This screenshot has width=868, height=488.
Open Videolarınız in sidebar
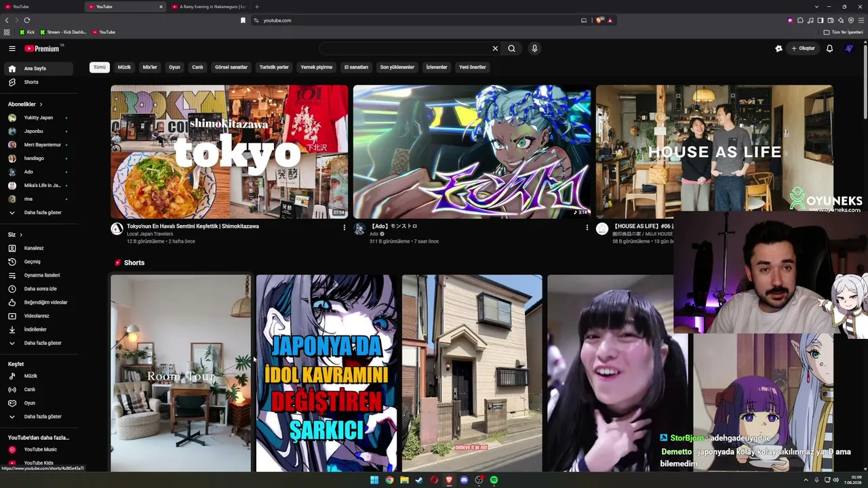pos(38,316)
